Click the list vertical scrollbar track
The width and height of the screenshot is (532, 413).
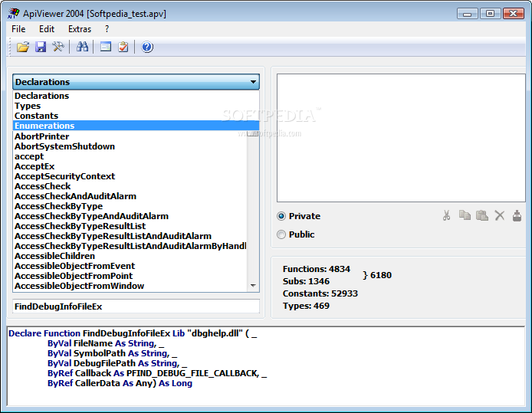pyautogui.click(x=253, y=207)
